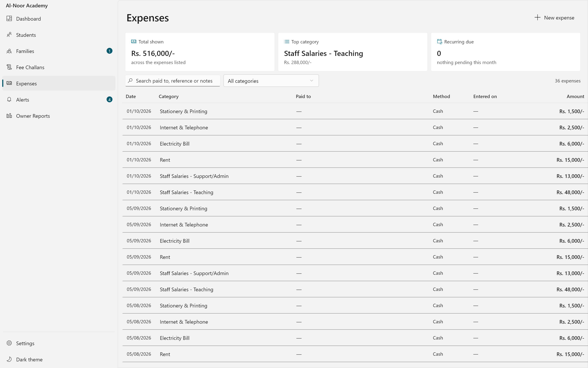
Task: Click the Staff Salaries - Teaching top category card
Action: [353, 52]
